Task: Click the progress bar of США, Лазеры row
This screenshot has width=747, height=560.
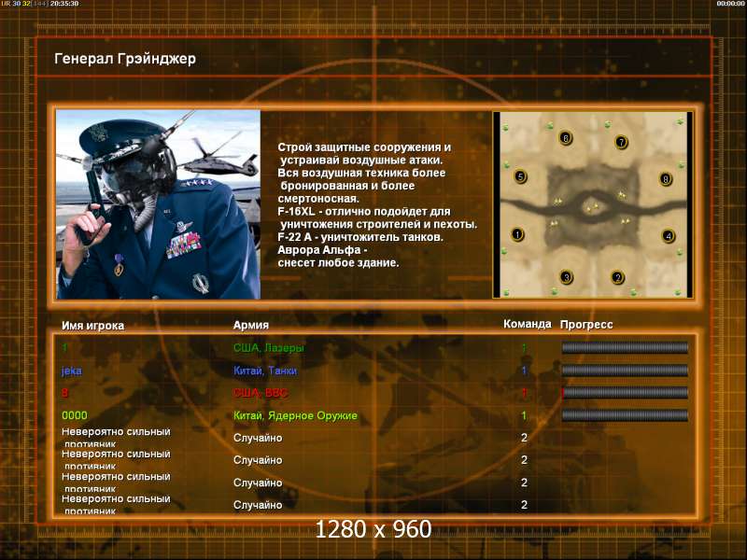Action: 625,347
